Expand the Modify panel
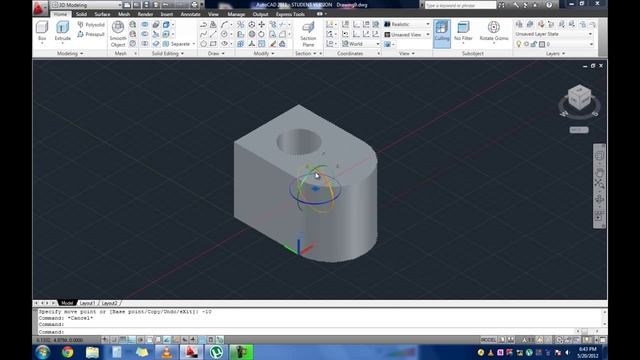 [x=264, y=53]
